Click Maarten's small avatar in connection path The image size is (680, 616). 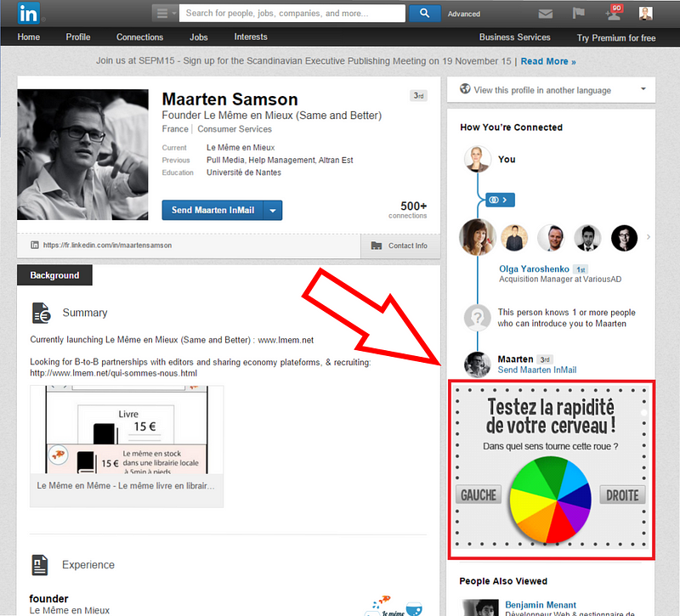(x=477, y=365)
